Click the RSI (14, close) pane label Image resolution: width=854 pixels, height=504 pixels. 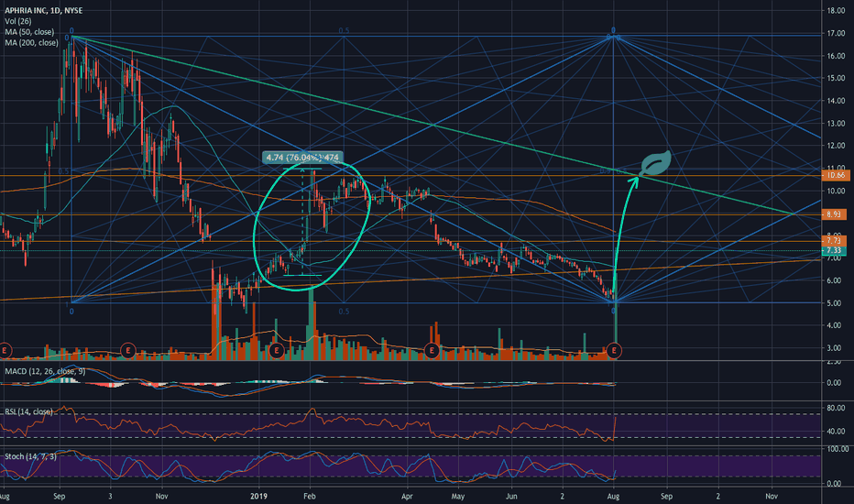pyautogui.click(x=29, y=411)
